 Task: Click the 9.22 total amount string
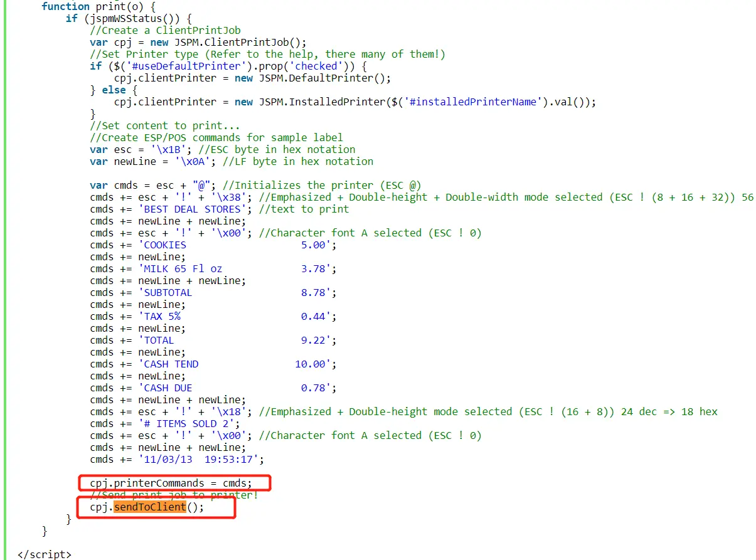point(238,340)
